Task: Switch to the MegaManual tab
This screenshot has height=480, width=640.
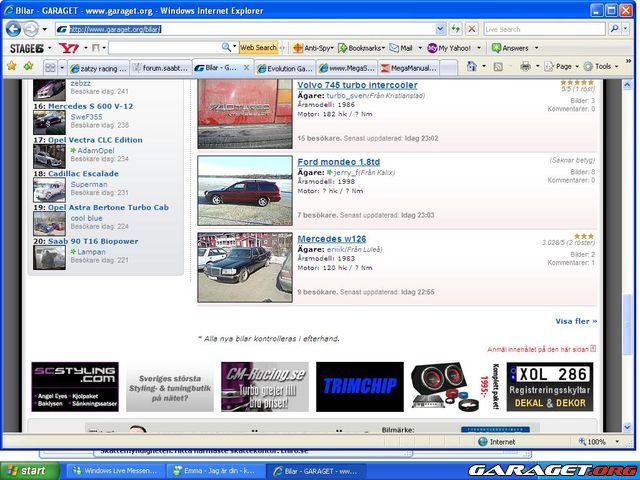Action: pyautogui.click(x=412, y=68)
